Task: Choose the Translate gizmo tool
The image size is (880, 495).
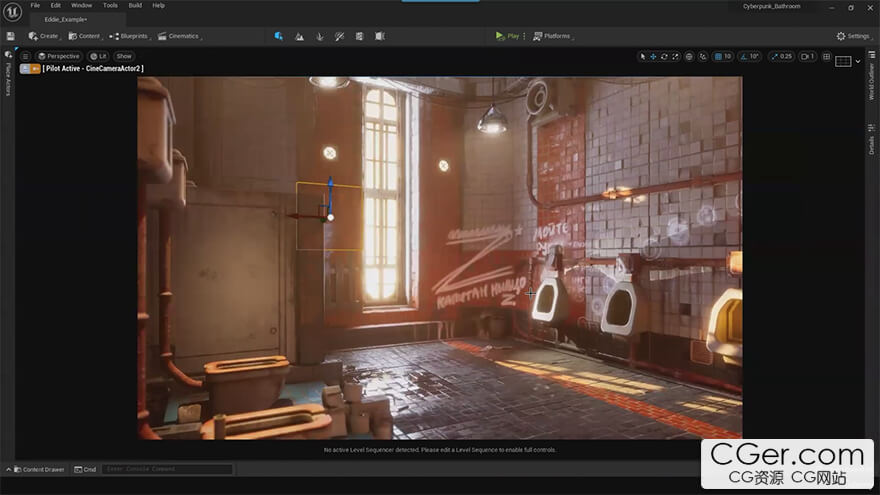Action: 653,57
